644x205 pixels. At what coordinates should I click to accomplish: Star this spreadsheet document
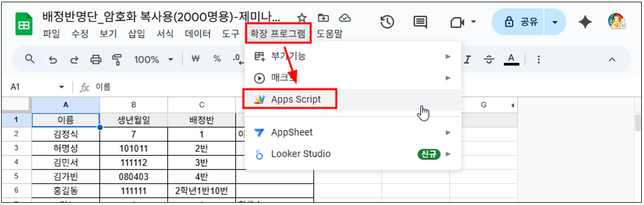(x=302, y=17)
